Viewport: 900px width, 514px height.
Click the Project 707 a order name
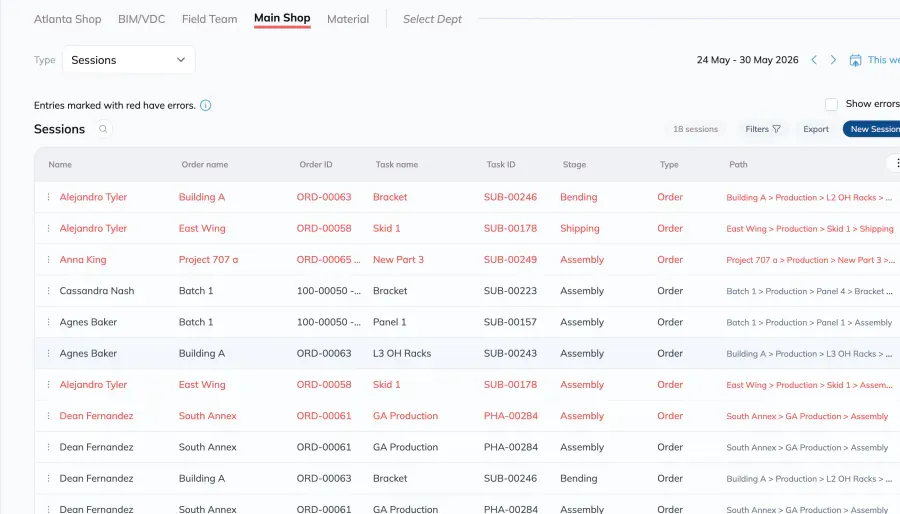208,259
